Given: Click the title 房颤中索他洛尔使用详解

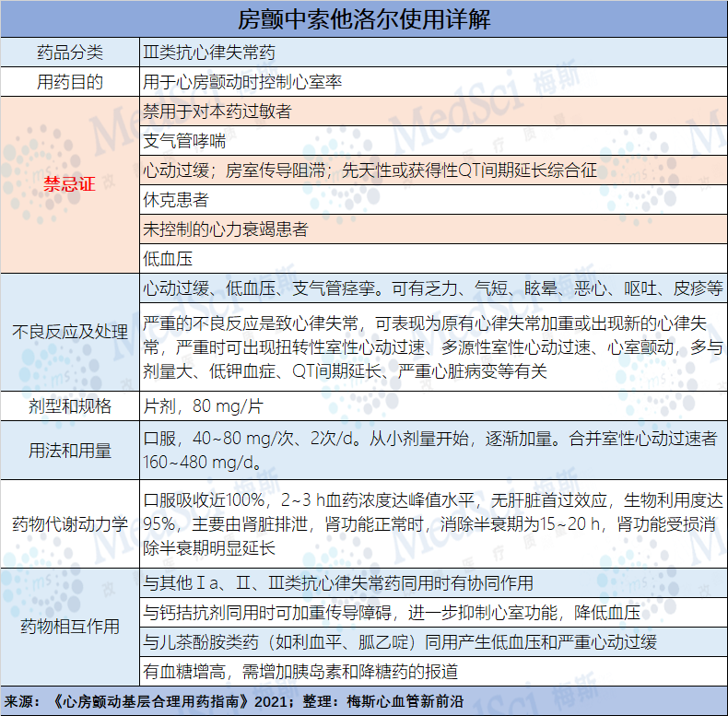Looking at the screenshot, I should [x=364, y=19].
